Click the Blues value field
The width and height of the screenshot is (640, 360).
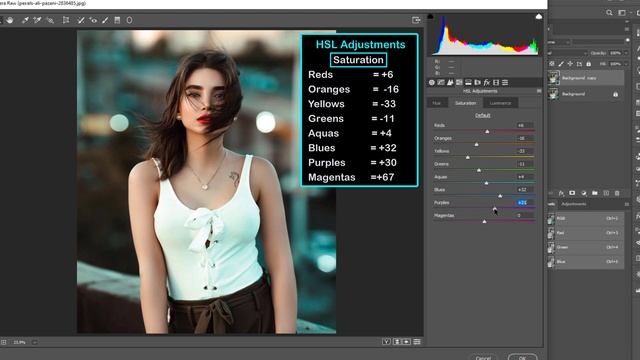(525, 190)
